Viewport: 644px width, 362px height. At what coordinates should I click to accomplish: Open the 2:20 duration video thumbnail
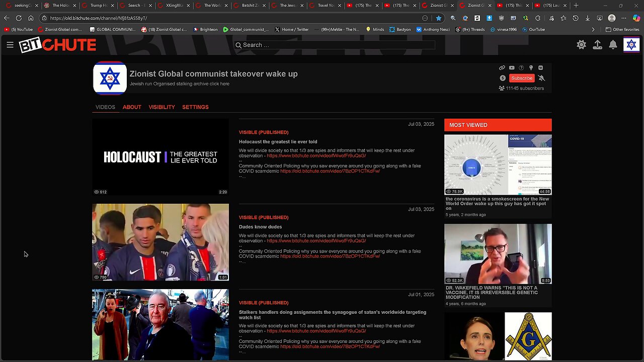(160, 157)
